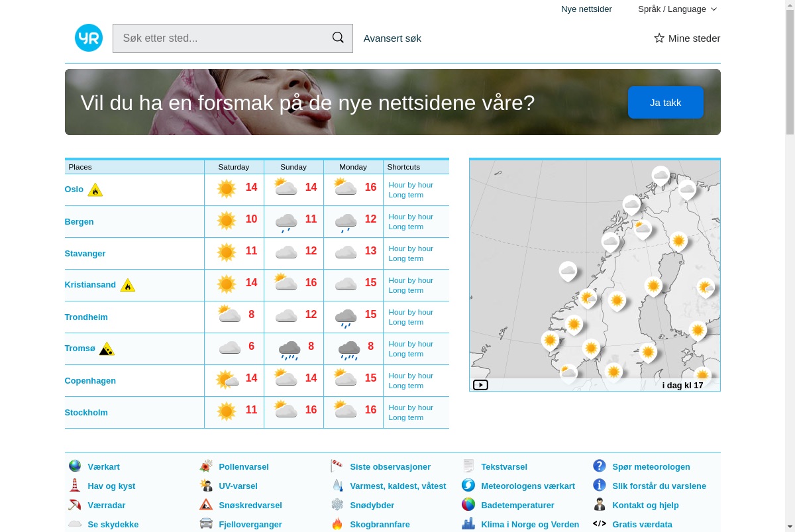
Task: Click the Hav og kyst lighthouse icon
Action: pos(75,486)
